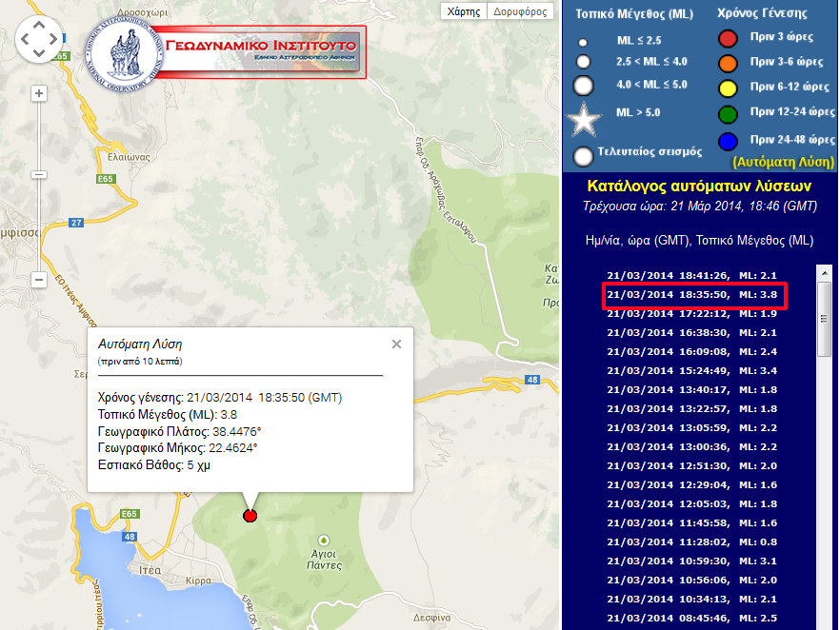
Task: Click the star ML > 5.0 legend icon
Action: click(x=584, y=118)
